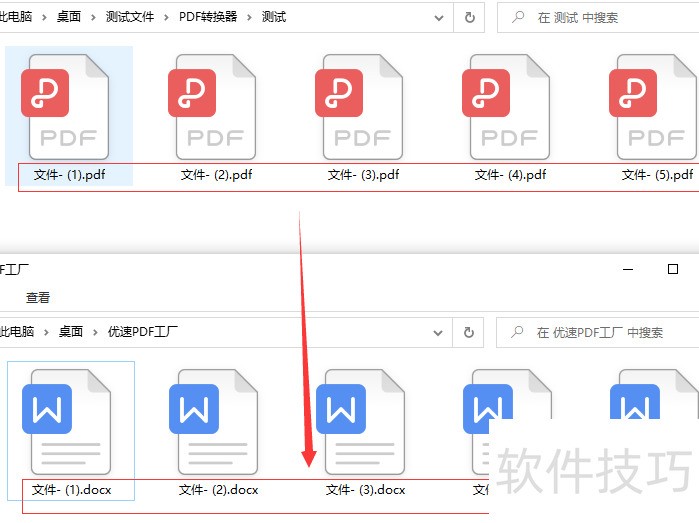Click the 文件- (4).pdf file name

(511, 175)
